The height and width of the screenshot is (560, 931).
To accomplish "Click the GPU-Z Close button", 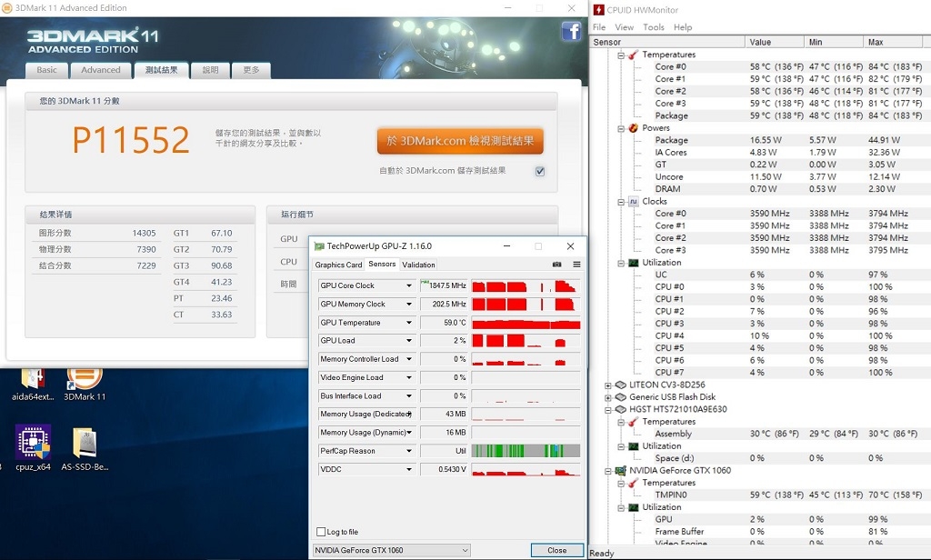I will [557, 550].
